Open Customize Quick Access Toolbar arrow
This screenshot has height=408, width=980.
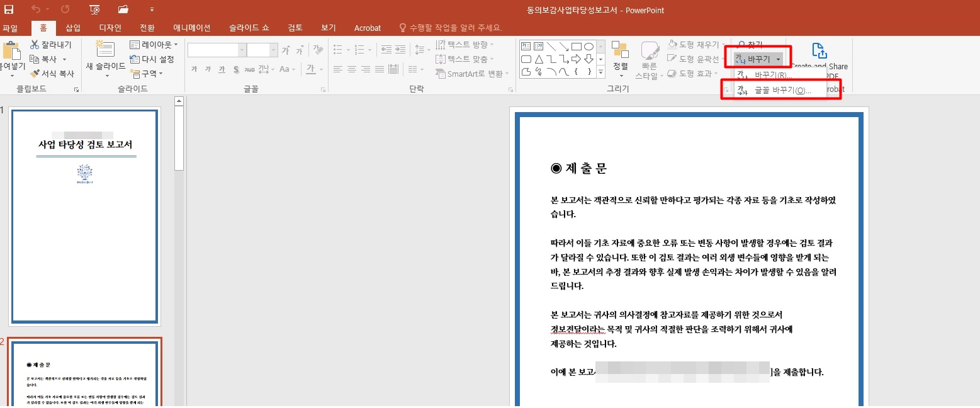pos(152,10)
